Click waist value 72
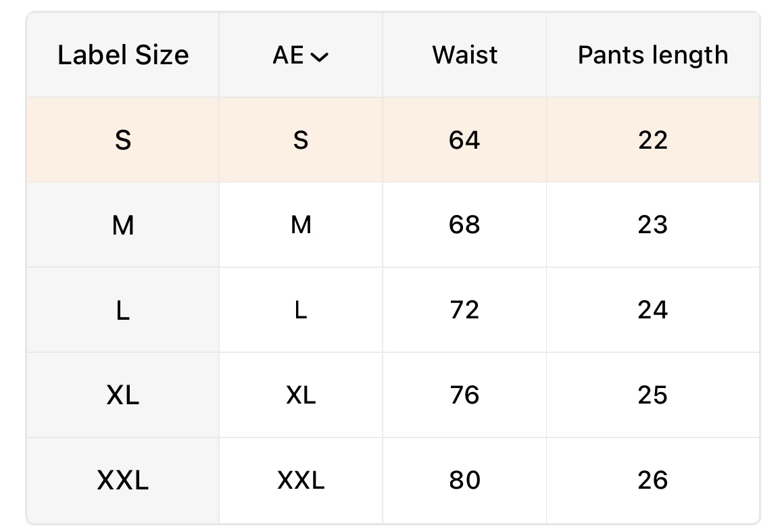 click(464, 310)
